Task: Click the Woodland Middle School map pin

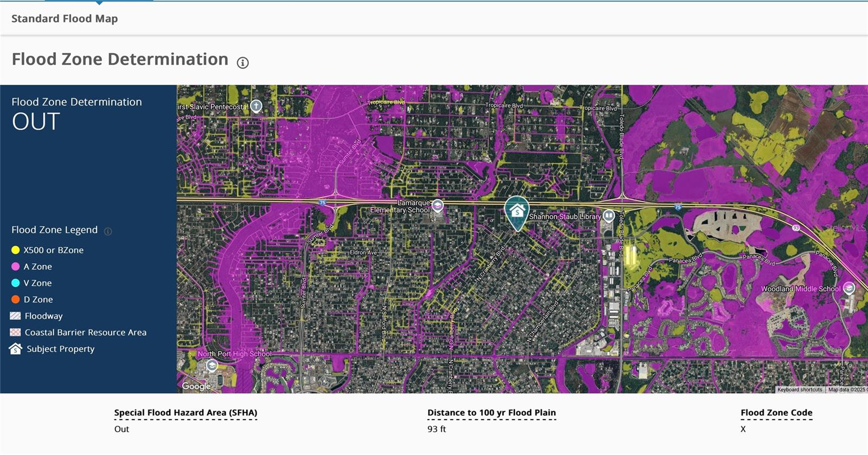Action: click(x=849, y=288)
